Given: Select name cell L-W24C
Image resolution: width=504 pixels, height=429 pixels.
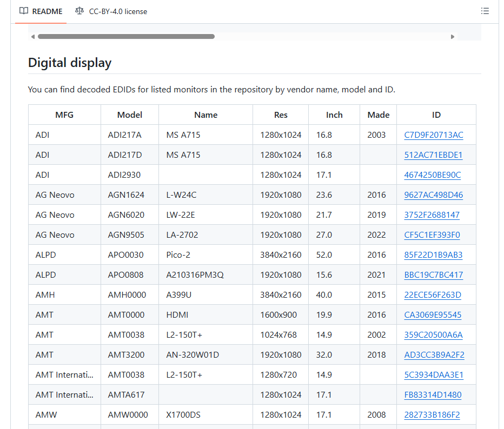Looking at the screenshot, I should 205,195.
